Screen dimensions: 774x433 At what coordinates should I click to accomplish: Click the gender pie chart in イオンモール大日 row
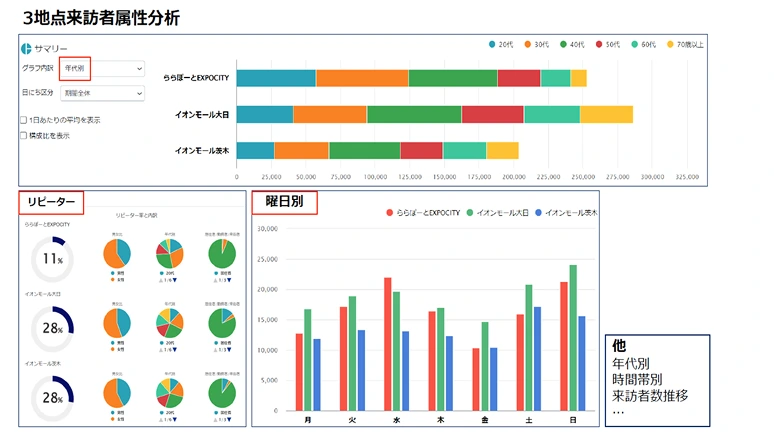coord(117,323)
